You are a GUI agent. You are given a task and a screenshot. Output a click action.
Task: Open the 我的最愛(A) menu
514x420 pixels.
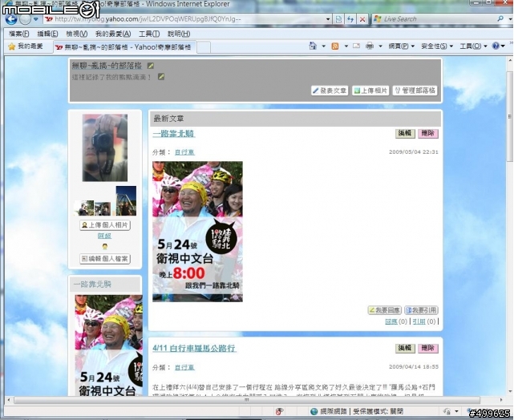[x=113, y=34]
